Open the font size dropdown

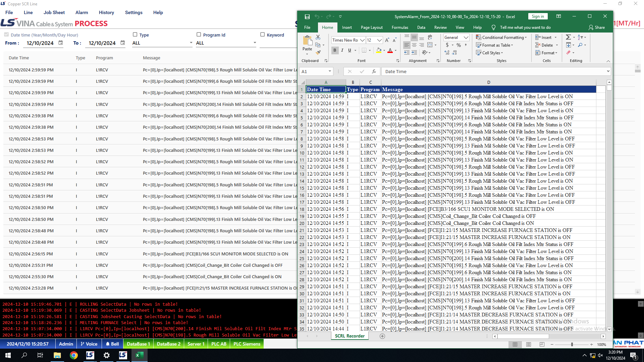(x=379, y=40)
